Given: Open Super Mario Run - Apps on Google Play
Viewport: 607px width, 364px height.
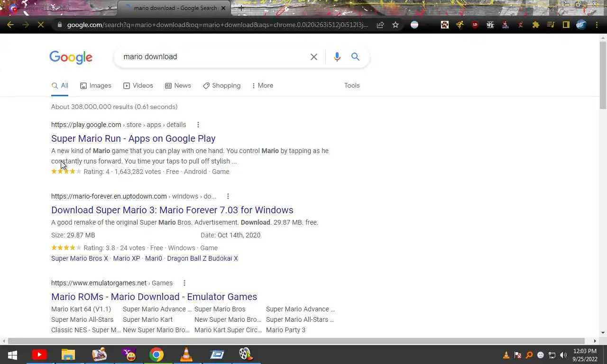Looking at the screenshot, I should point(133,138).
